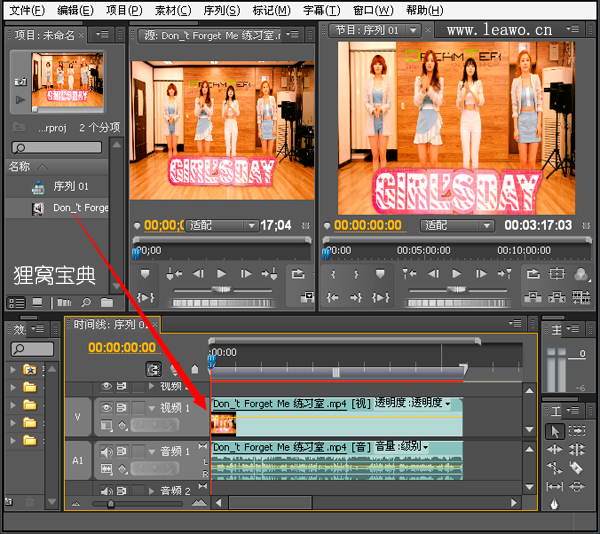This screenshot has height=534, width=600.
Task: Click the project panel search field
Action: pyautogui.click(x=57, y=147)
